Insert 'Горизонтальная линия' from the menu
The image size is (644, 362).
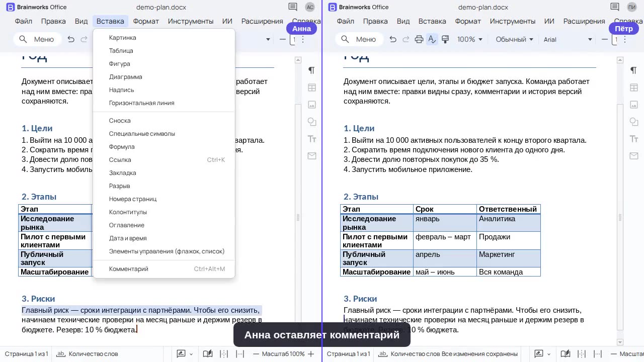164,103
